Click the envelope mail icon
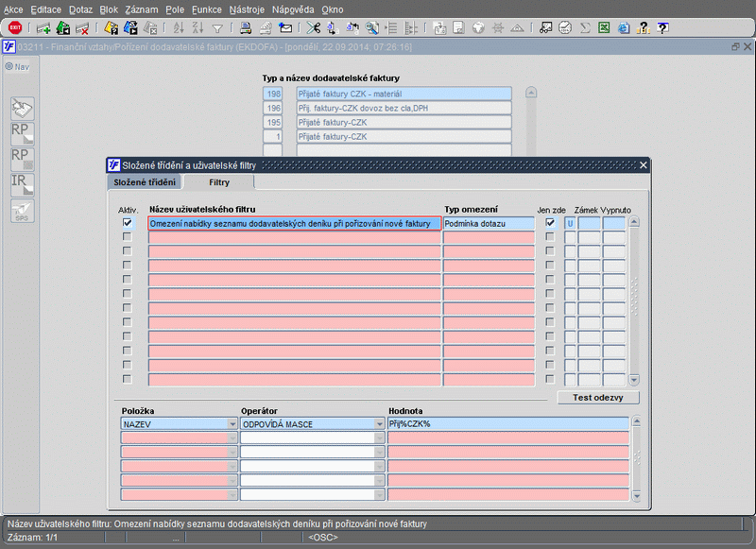 (x=285, y=28)
